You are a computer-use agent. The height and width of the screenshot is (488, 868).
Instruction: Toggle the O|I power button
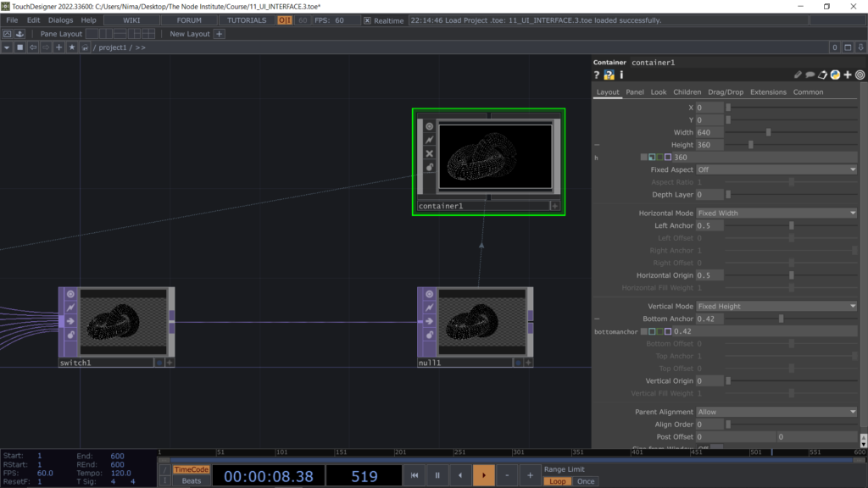tap(285, 20)
